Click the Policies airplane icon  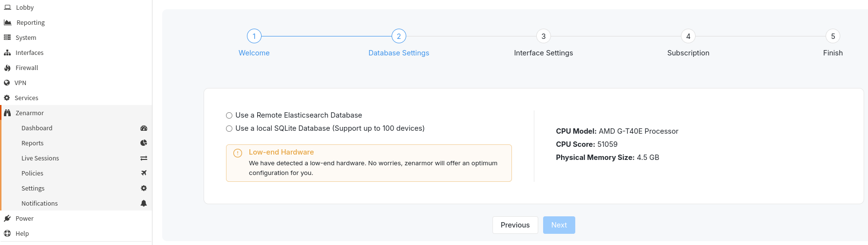144,174
